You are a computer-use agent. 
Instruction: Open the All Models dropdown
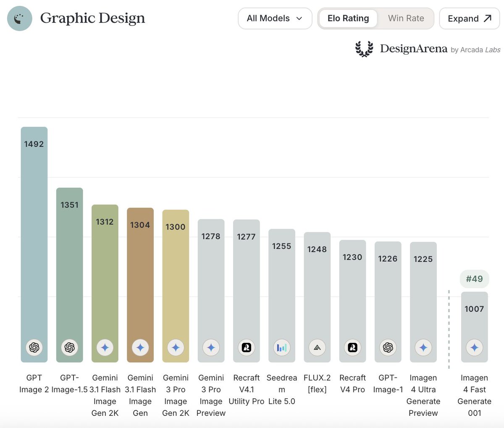(275, 18)
